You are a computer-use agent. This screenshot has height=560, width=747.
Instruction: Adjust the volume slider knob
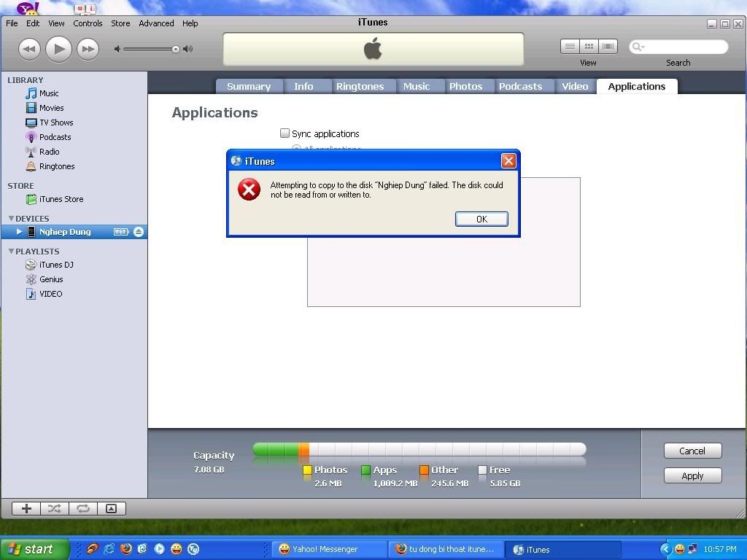[x=176, y=49]
